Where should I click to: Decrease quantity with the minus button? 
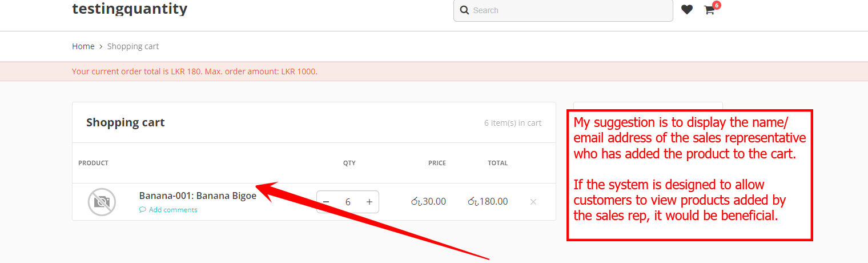point(326,202)
